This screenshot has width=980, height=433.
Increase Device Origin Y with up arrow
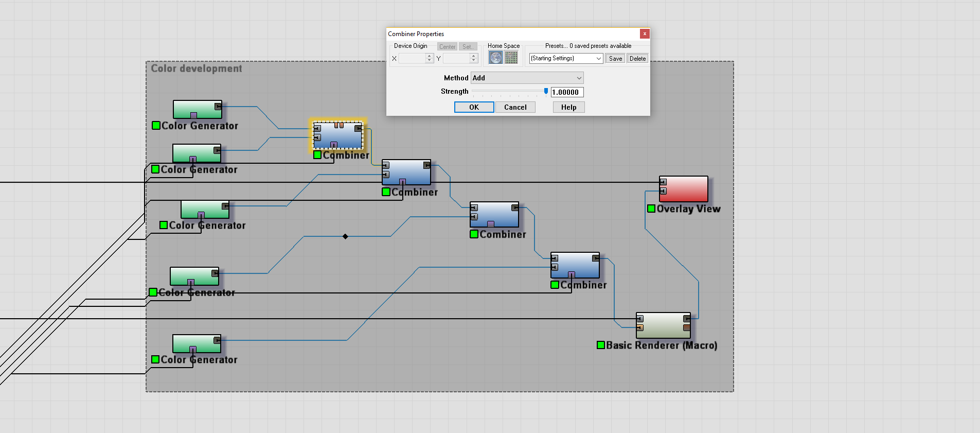coord(474,56)
